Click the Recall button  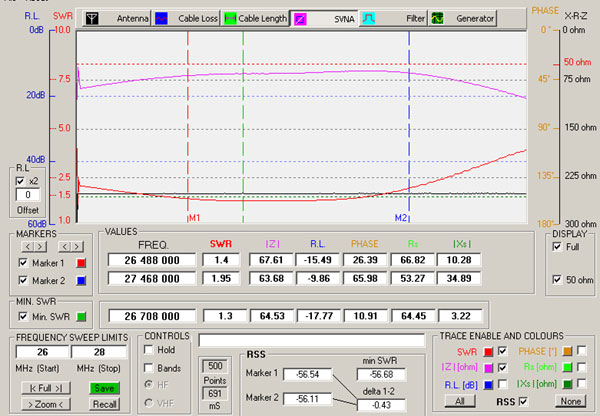click(104, 404)
